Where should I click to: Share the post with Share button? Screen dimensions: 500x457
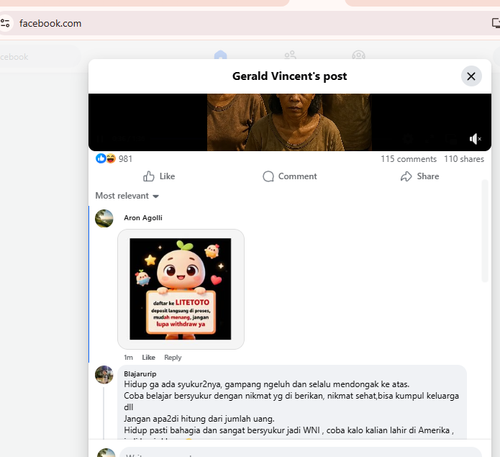(420, 176)
